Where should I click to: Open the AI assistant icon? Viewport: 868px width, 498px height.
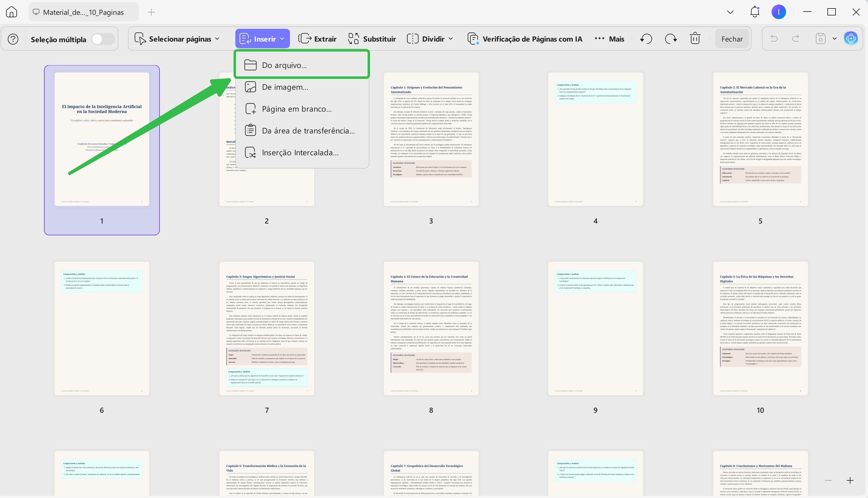pos(850,38)
